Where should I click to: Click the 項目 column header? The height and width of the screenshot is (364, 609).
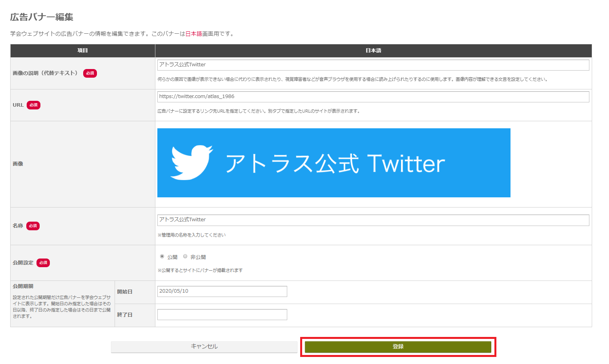coord(82,51)
